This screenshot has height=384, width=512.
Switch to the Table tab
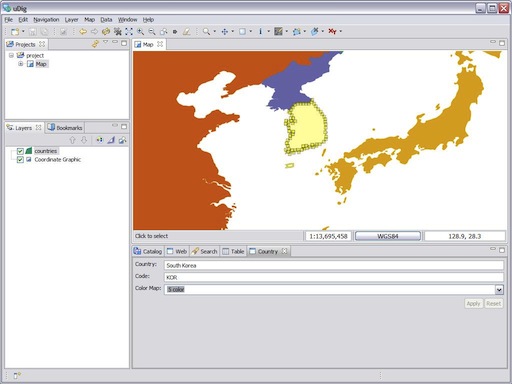(233, 251)
